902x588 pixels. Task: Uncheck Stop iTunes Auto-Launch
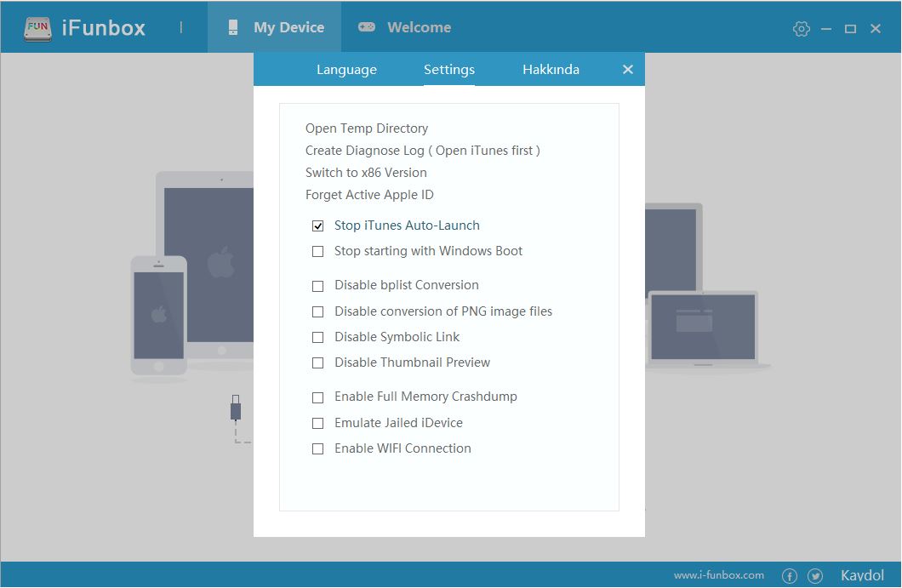point(317,225)
